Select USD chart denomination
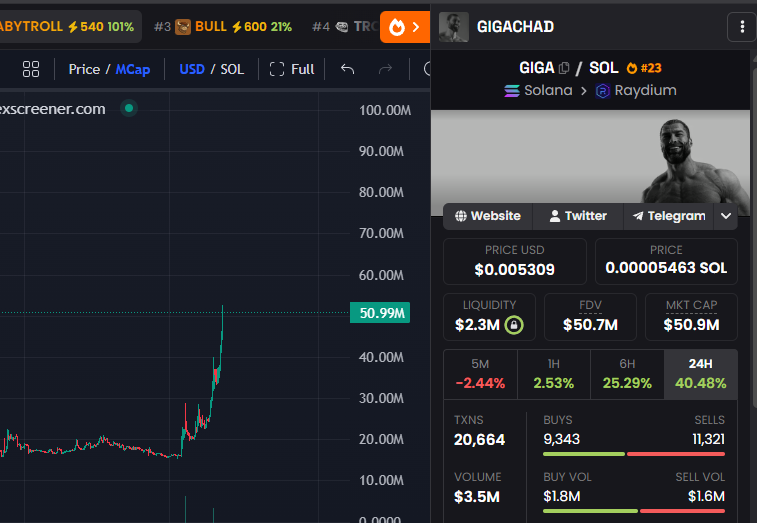This screenshot has width=757, height=523. point(192,70)
